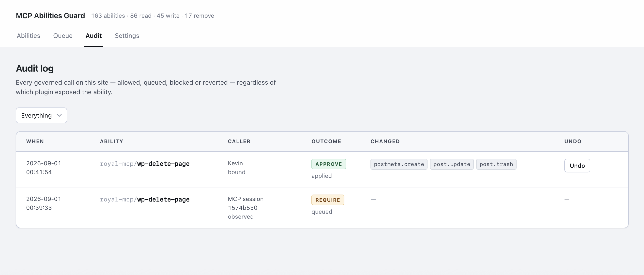Click the 163 abilities summary text
The height and width of the screenshot is (275, 644).
[x=153, y=15]
